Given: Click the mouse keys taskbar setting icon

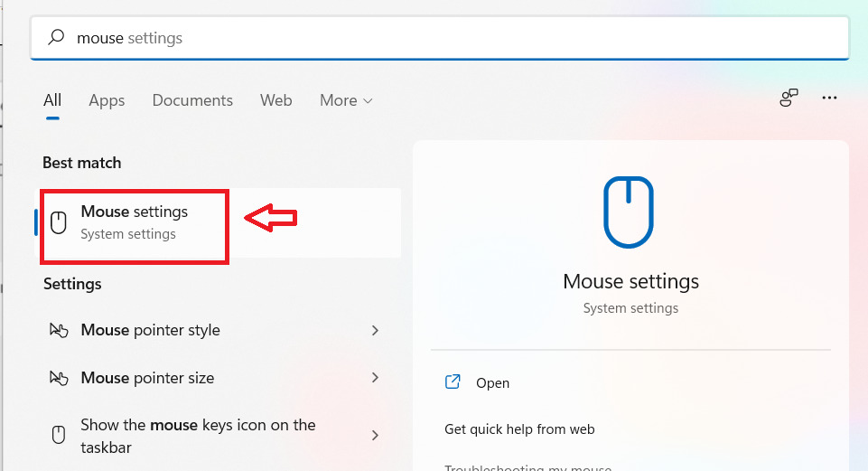Looking at the screenshot, I should coord(59,435).
